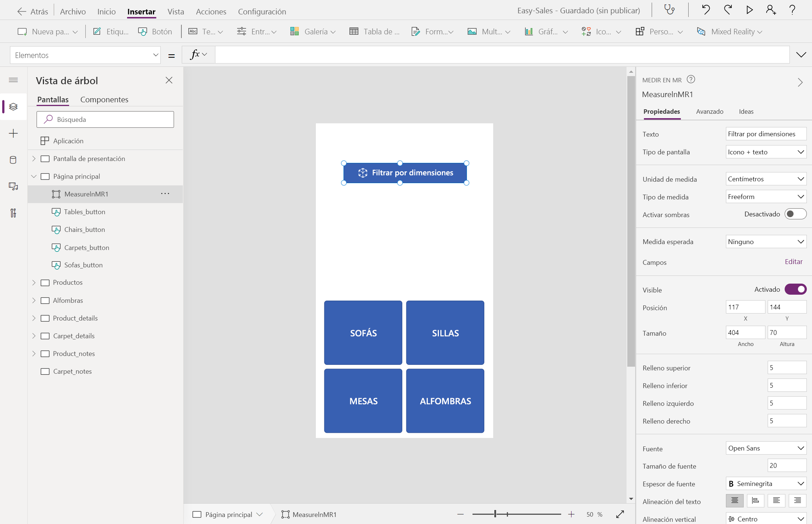Open the Elementos property dropdown
The width and height of the screenshot is (812, 524).
point(85,55)
